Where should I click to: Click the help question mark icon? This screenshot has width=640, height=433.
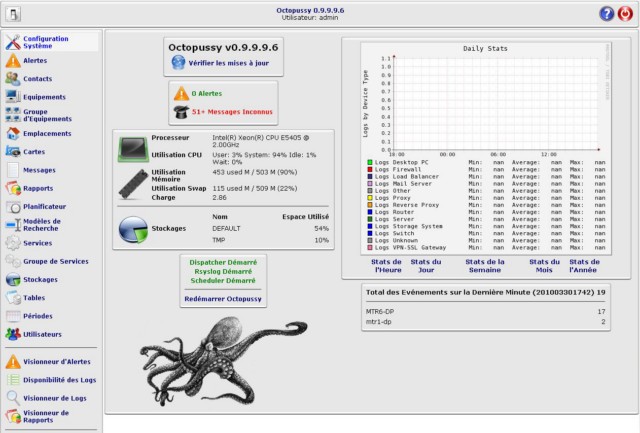(x=607, y=13)
